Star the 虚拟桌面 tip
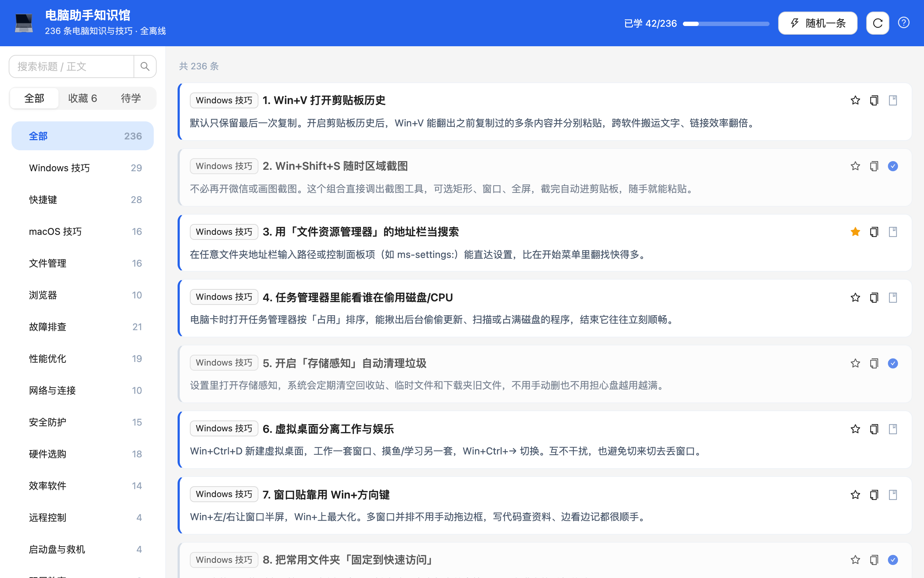The width and height of the screenshot is (924, 578). 855,429
